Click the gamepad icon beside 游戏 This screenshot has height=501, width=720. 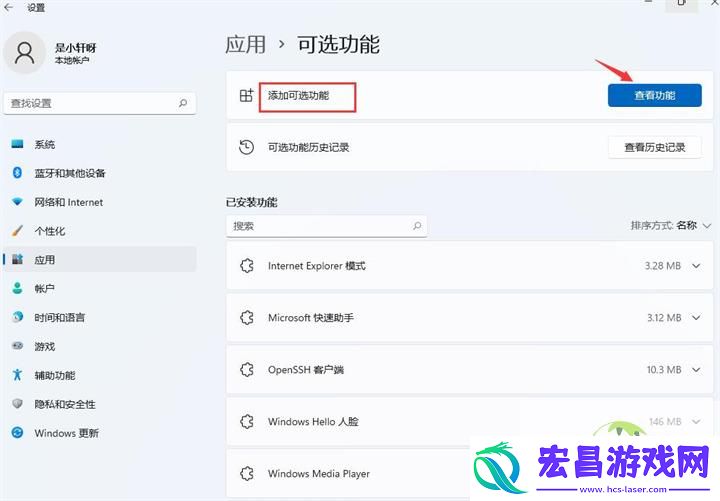tap(17, 346)
